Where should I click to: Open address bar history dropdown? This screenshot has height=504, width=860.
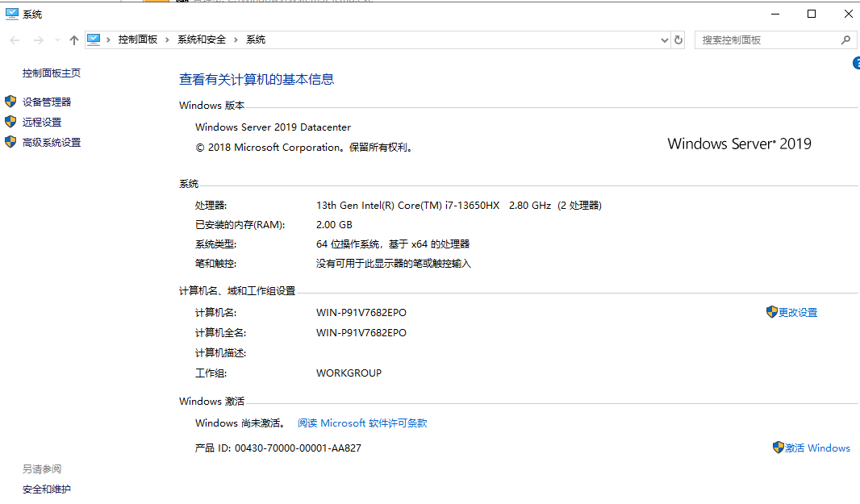click(x=664, y=40)
